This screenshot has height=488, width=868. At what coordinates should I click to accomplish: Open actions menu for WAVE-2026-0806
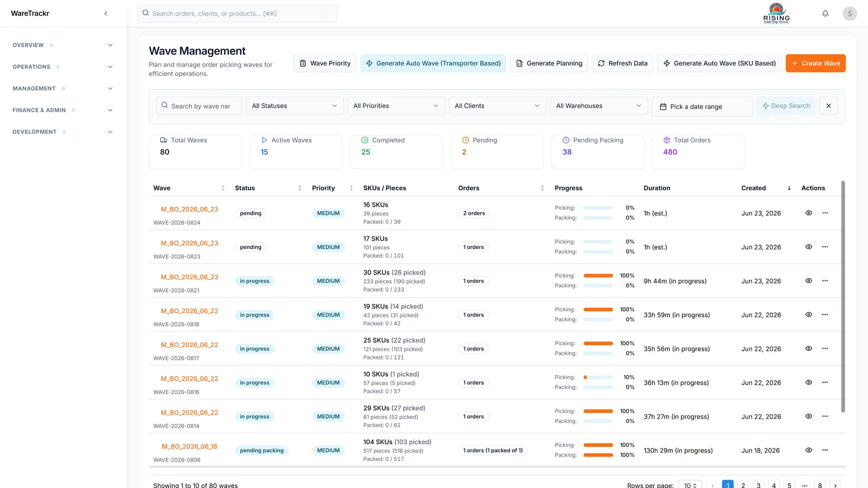point(825,450)
